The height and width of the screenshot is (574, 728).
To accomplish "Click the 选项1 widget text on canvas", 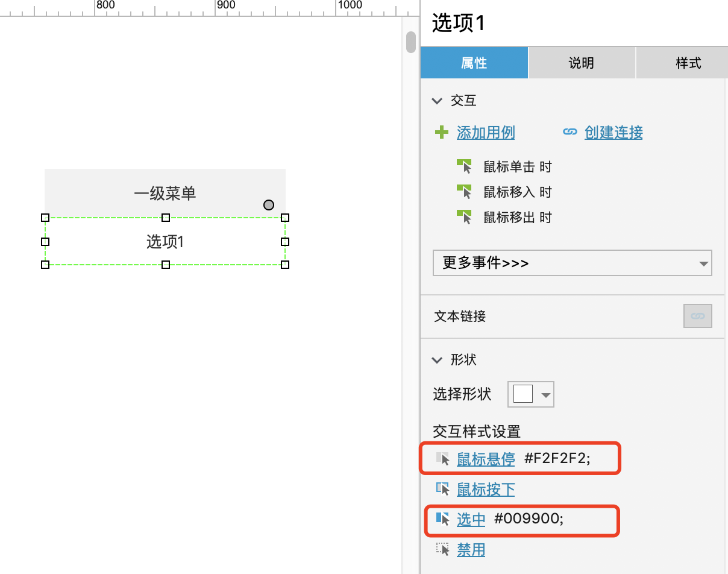I will click(x=165, y=242).
